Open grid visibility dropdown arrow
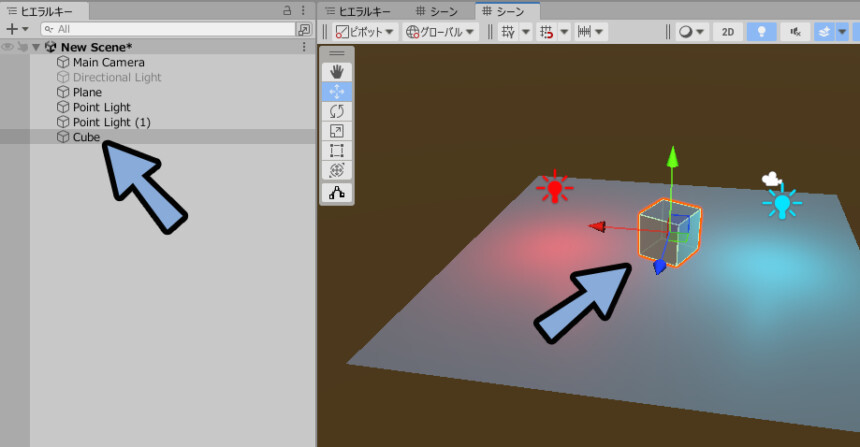The height and width of the screenshot is (447, 860). click(525, 32)
